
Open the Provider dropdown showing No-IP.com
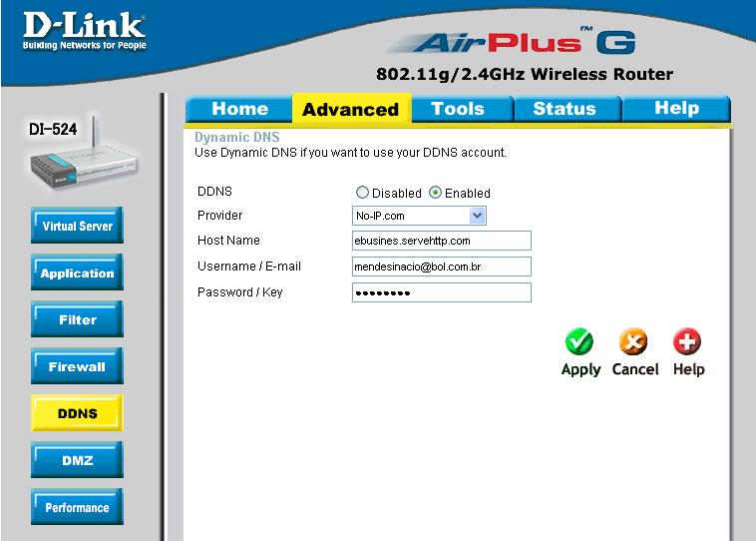click(419, 216)
